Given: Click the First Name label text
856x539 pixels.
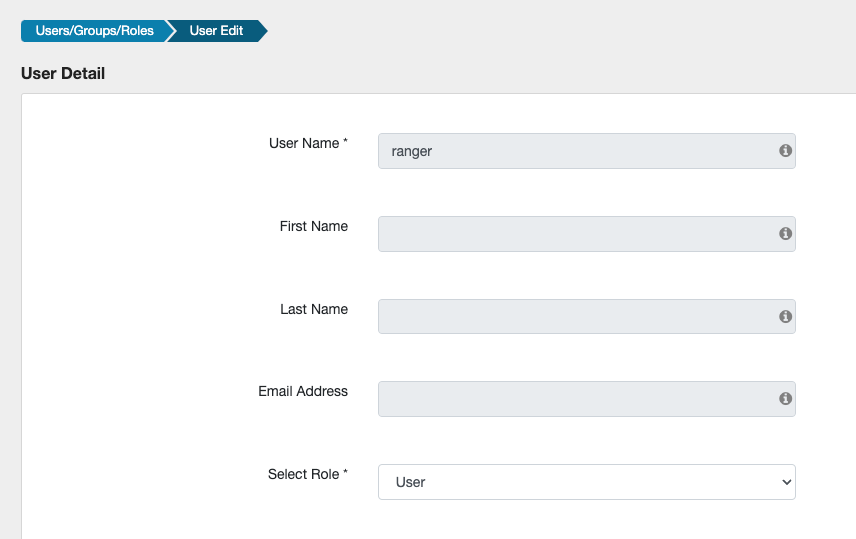Looking at the screenshot, I should pos(314,226).
